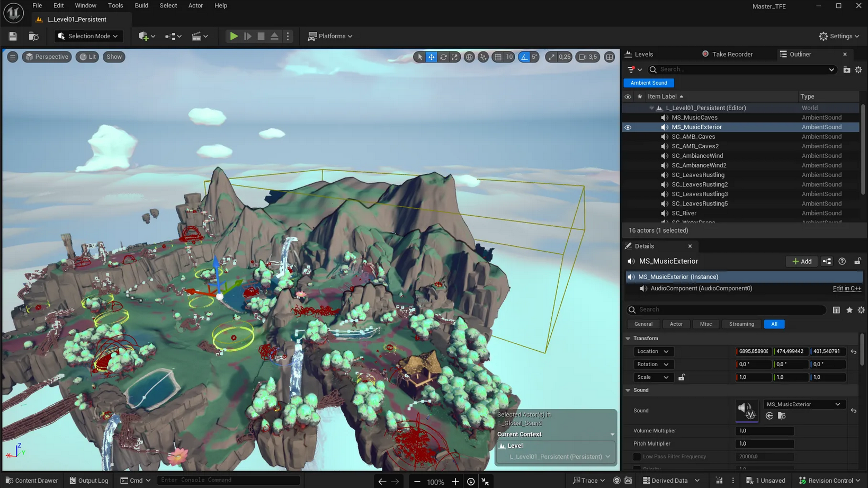Open the Build menu

click(x=141, y=6)
